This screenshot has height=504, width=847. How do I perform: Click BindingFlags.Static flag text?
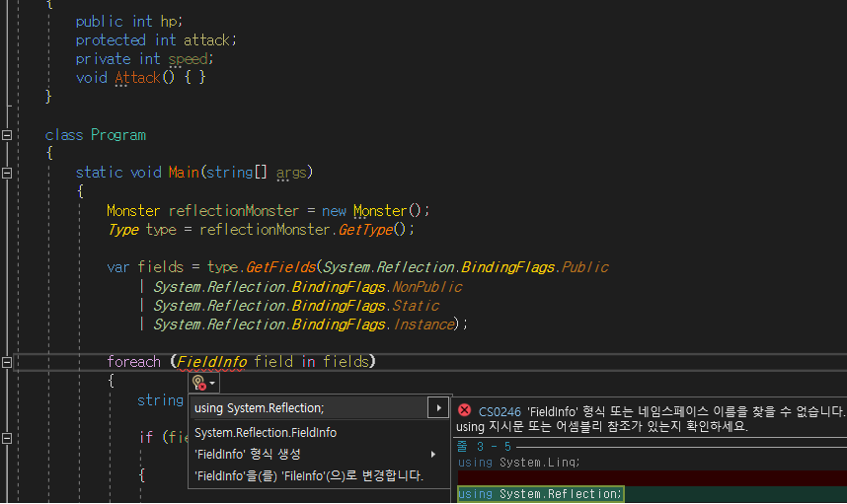click(365, 306)
